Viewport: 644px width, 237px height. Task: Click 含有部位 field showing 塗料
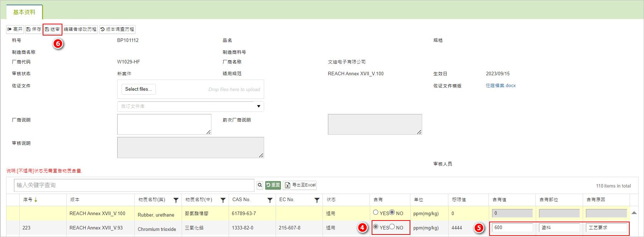click(559, 228)
